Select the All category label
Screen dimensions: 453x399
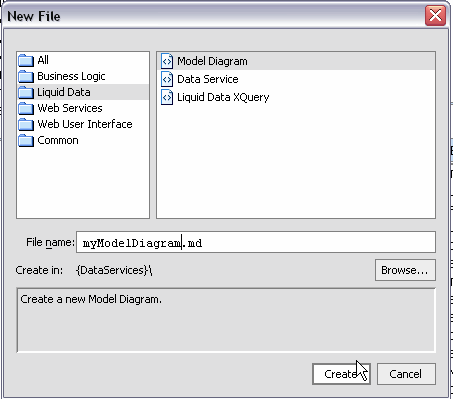[43, 60]
